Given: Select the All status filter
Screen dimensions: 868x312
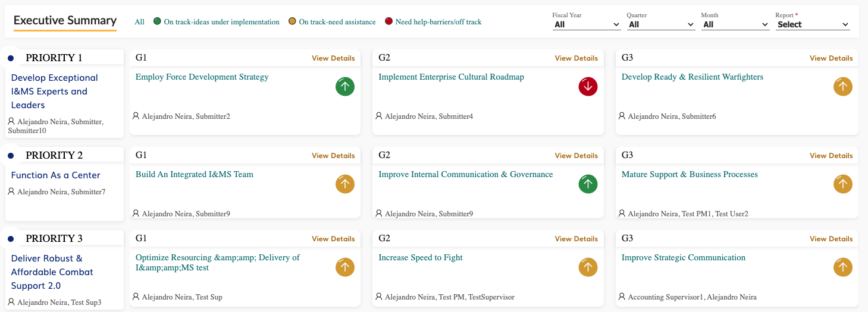Looking at the screenshot, I should click(x=140, y=22).
